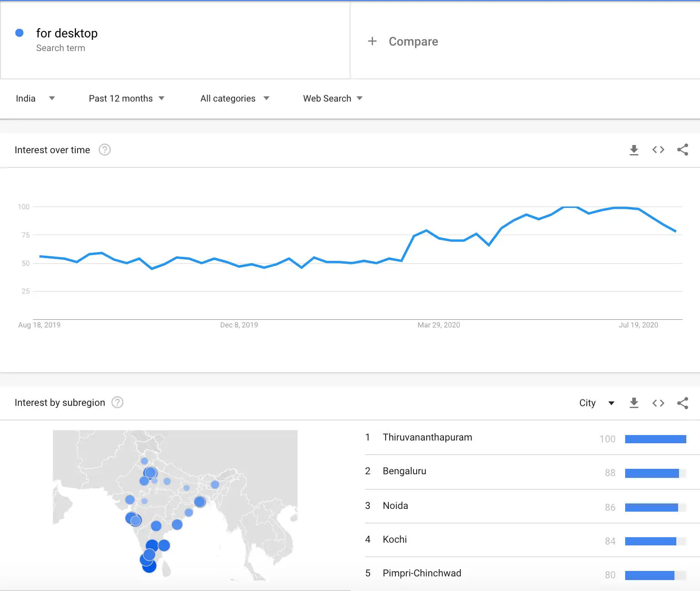Open the Past 12 months time range dropdown
Viewport: 700px width, 591px height.
point(127,98)
